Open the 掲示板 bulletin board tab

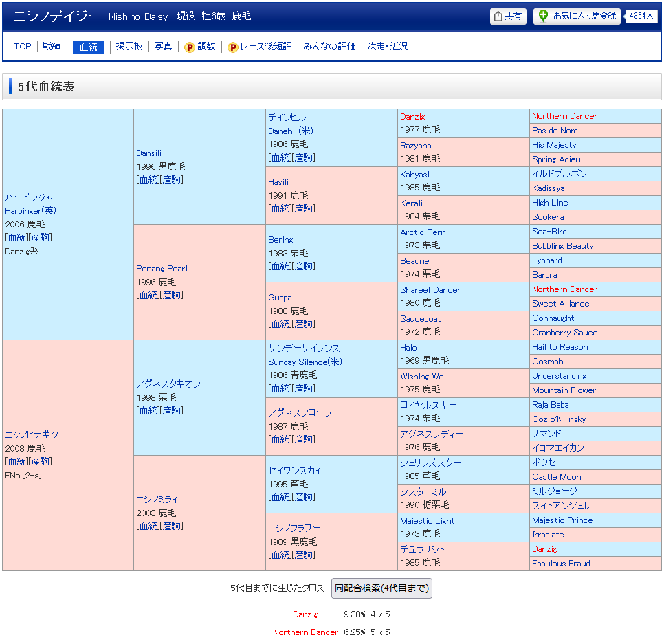coord(129,46)
